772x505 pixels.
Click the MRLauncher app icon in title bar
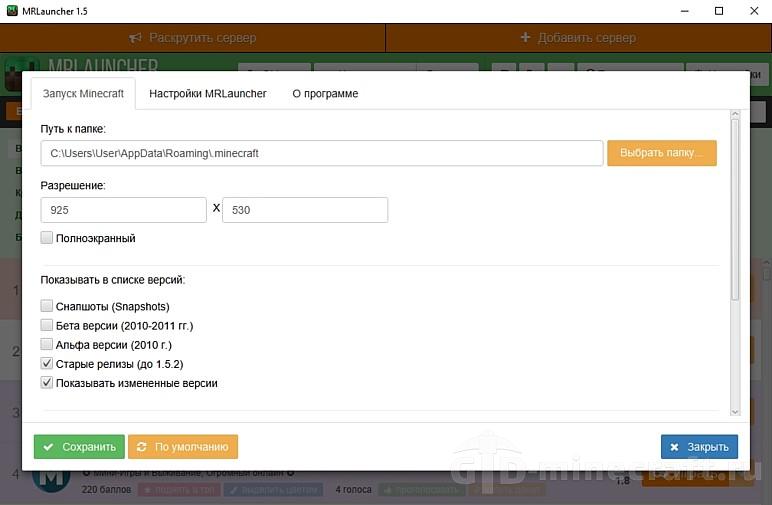pyautogui.click(x=12, y=11)
